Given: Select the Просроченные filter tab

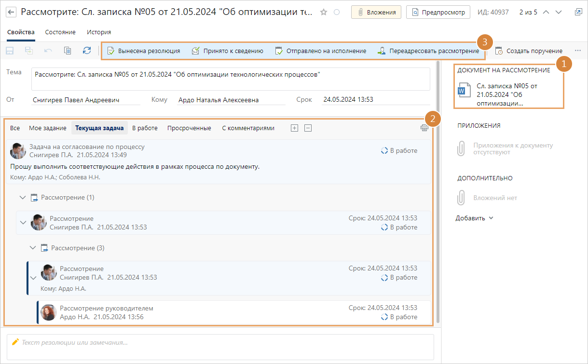Looking at the screenshot, I should (189, 128).
